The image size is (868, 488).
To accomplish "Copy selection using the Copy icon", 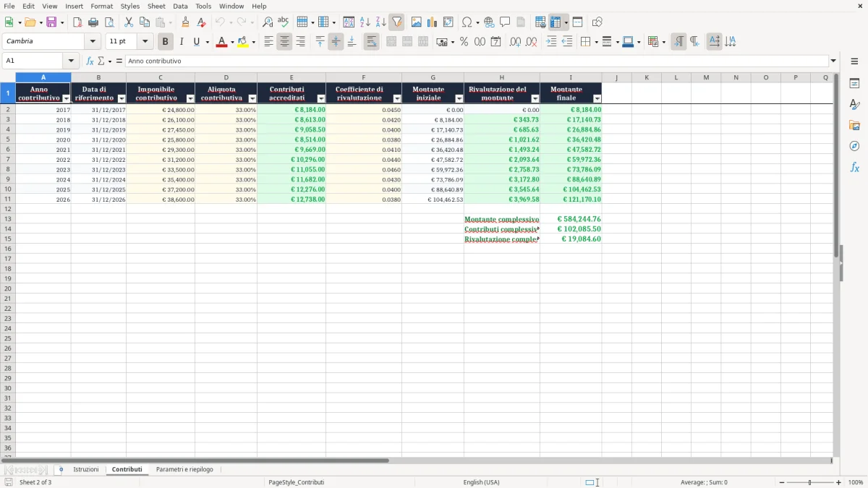I will [x=145, y=22].
